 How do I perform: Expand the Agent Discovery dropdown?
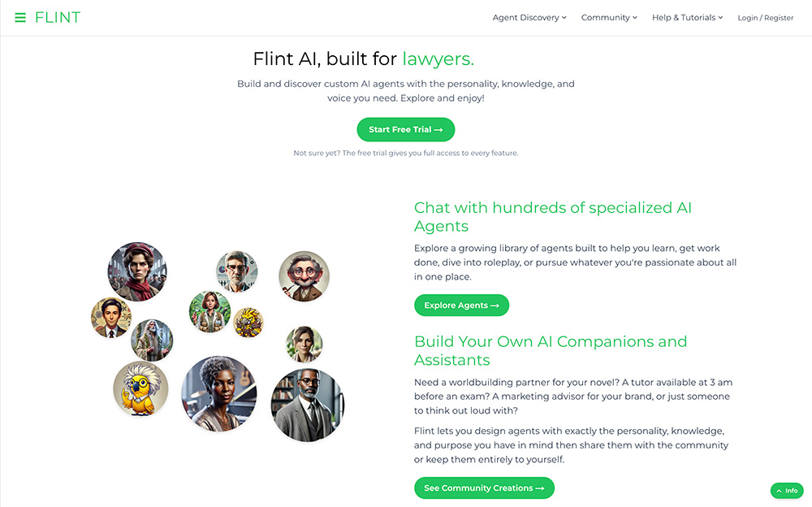click(529, 18)
